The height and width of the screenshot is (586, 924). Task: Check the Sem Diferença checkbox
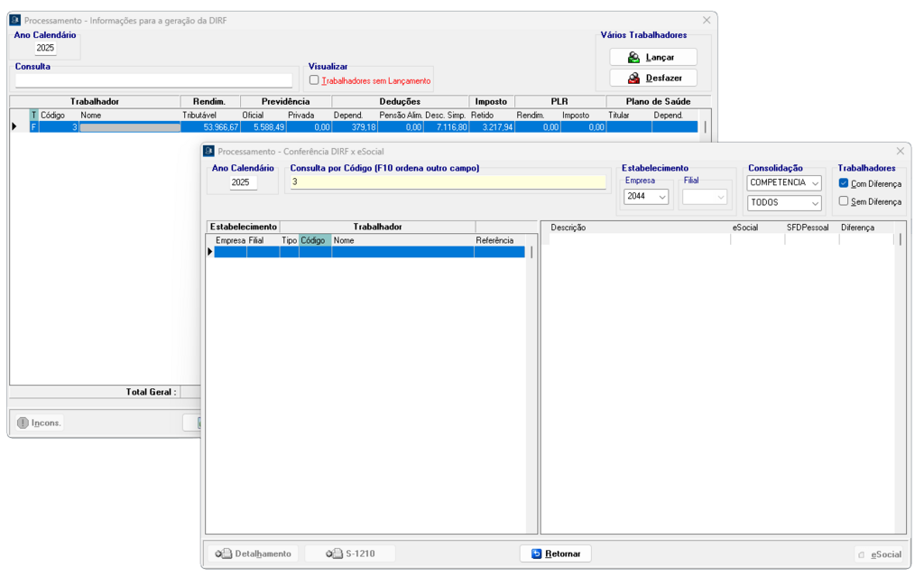click(x=844, y=201)
